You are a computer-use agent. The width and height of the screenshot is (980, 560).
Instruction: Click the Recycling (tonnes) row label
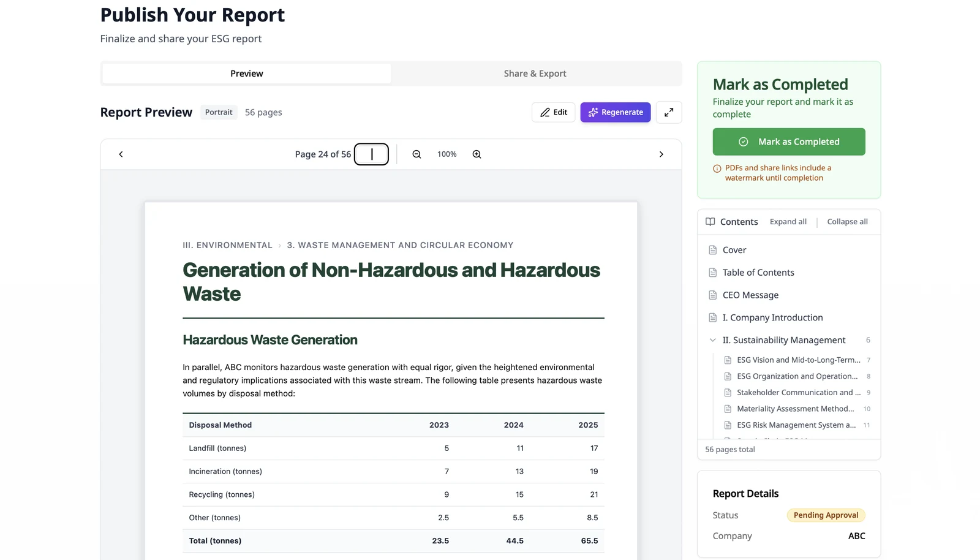tap(222, 495)
